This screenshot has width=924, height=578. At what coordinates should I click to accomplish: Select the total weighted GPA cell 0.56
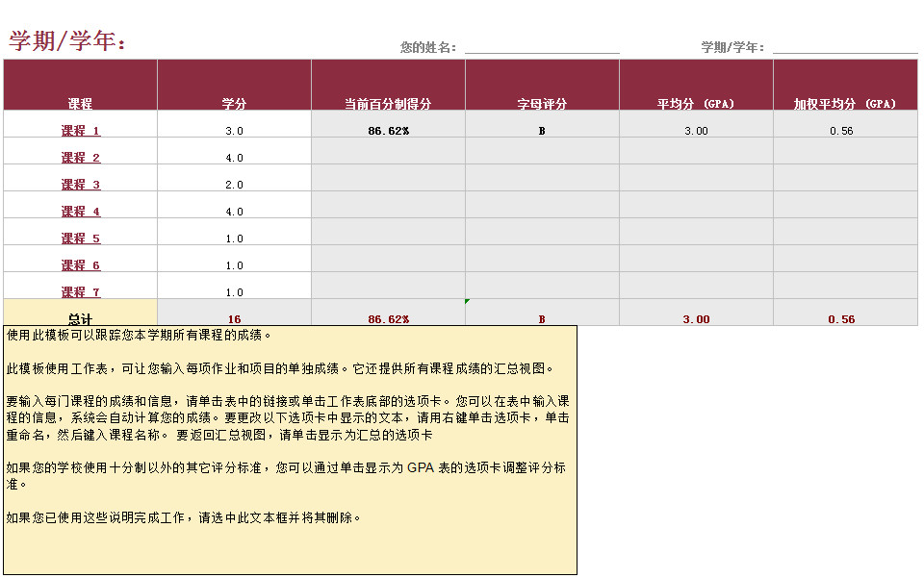click(x=841, y=319)
